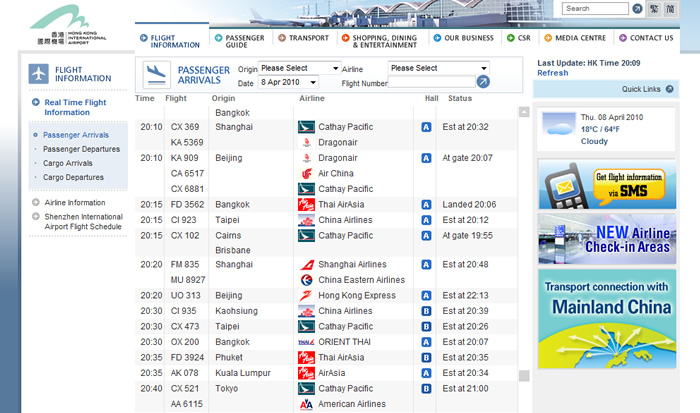Click the Refresh link
The image size is (700, 413).
click(552, 73)
